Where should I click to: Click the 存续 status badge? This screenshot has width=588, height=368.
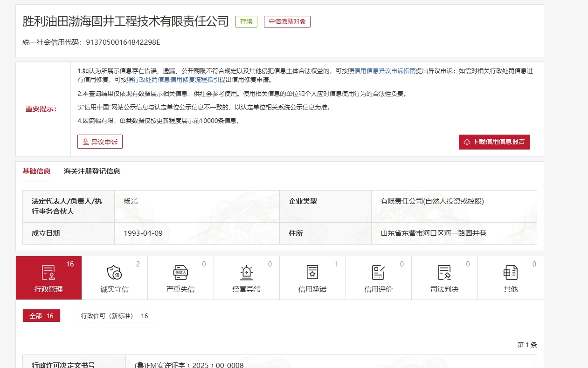(x=246, y=21)
